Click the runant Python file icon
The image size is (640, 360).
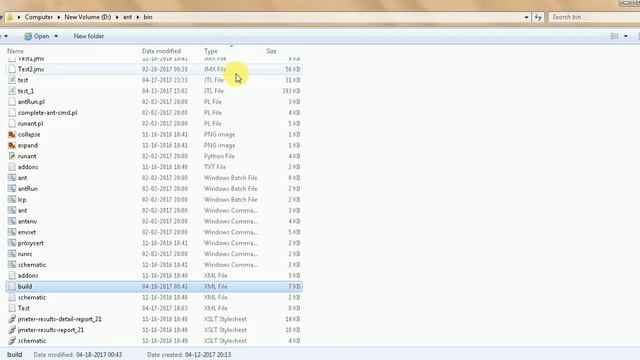(x=12, y=156)
